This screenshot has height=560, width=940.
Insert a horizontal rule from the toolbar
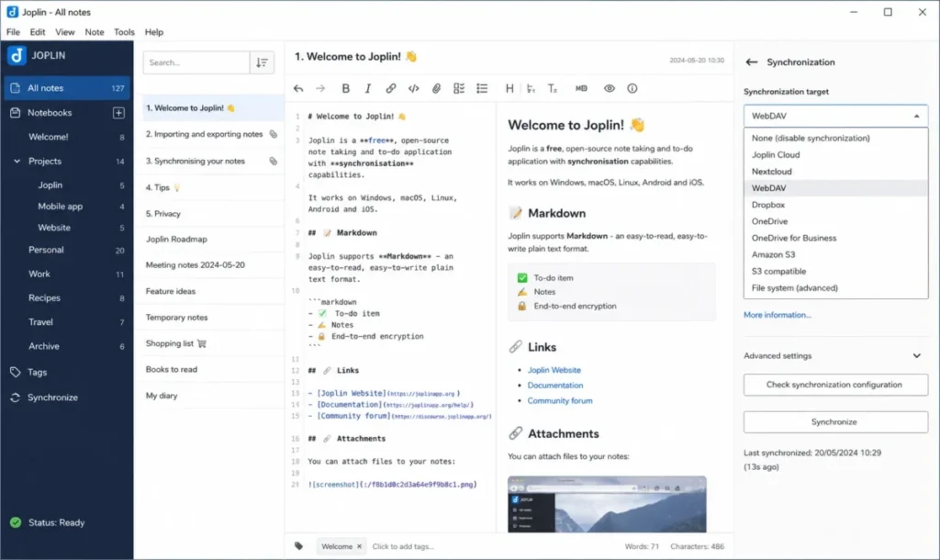(x=531, y=88)
